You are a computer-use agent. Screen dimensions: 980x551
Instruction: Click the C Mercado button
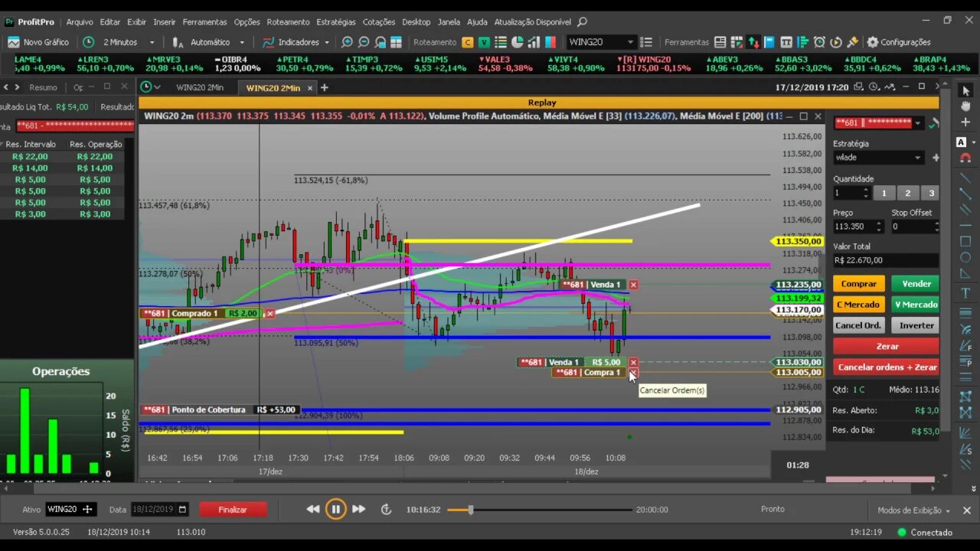tap(859, 305)
